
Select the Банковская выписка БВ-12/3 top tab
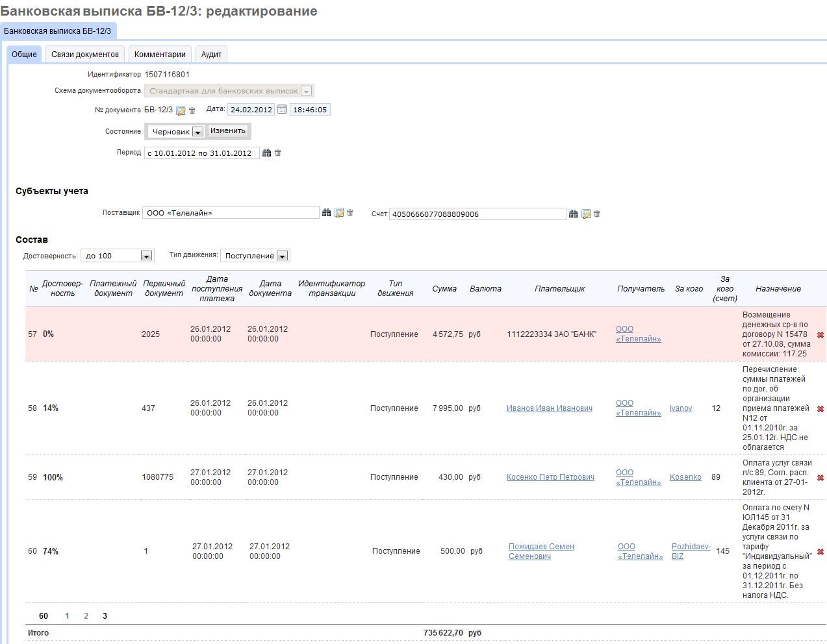click(x=58, y=31)
